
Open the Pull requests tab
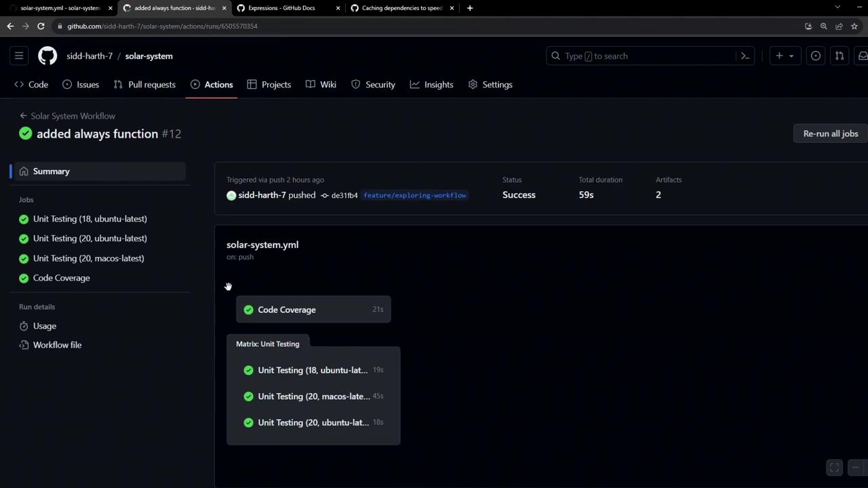(x=144, y=85)
